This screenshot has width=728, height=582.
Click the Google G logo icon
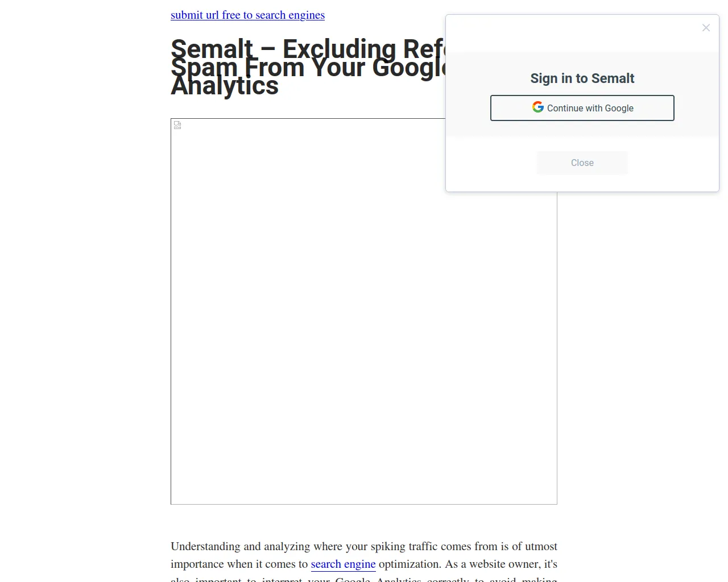point(537,107)
